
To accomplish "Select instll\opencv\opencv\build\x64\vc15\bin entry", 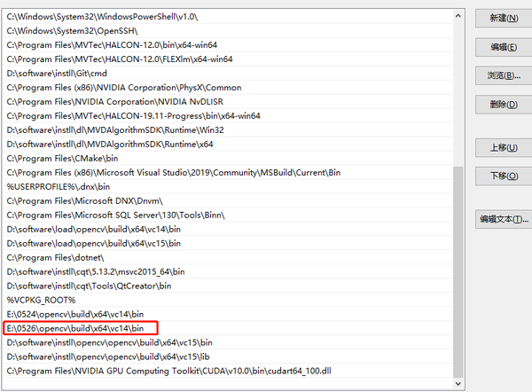I will click(228, 343).
